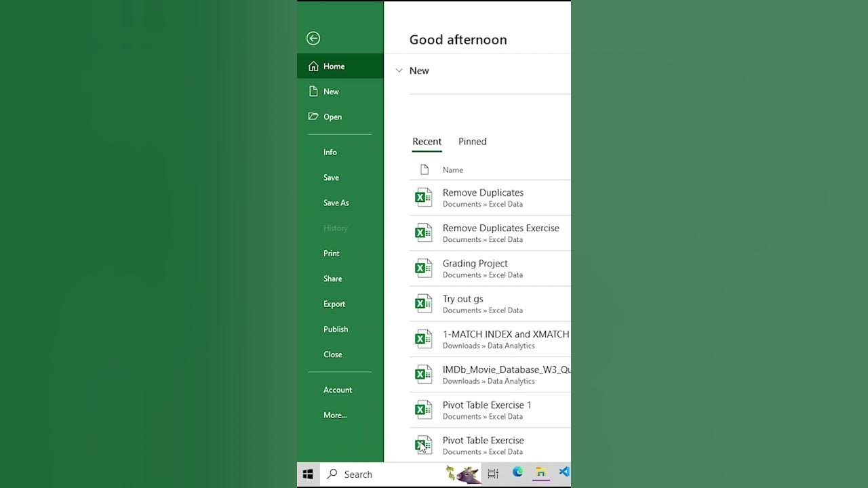Viewport: 868px width, 488px height.
Task: Switch to the Pinned tab
Action: [x=473, y=142]
